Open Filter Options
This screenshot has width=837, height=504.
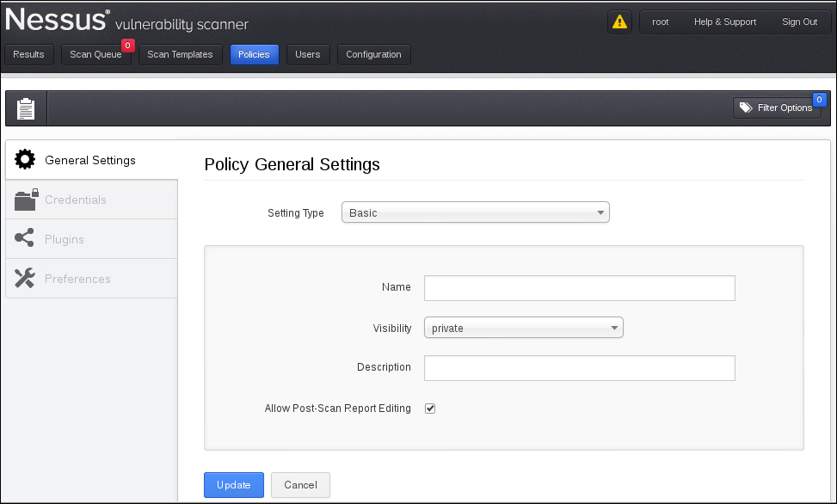pos(777,108)
